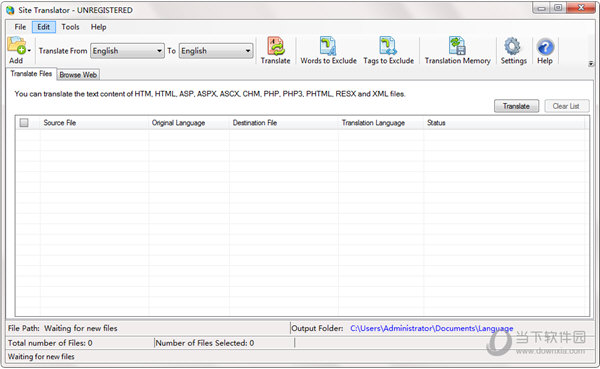Click 'Total number of Files: 0' status text
The width and height of the screenshot is (600, 369).
point(50,343)
